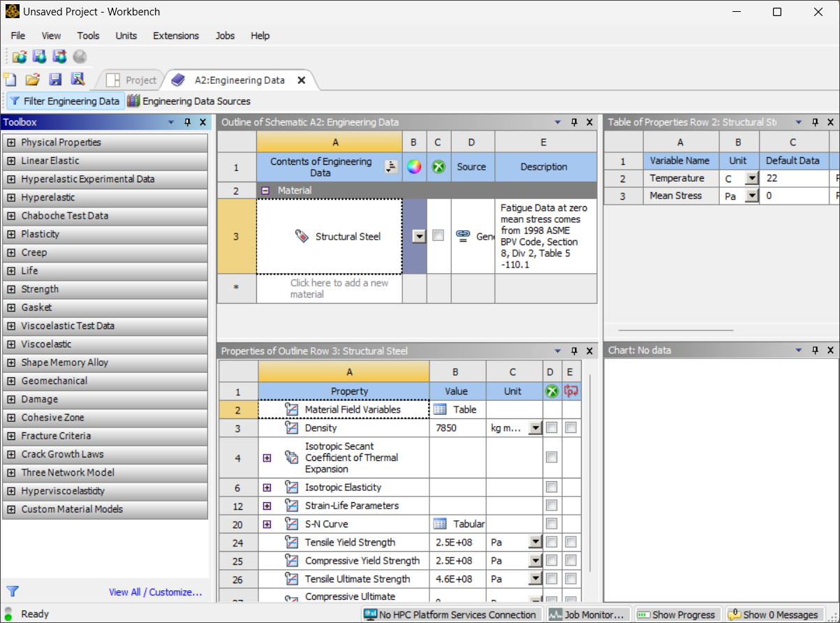This screenshot has height=623, width=840.
Task: Expand the Plasticity toolbox category
Action: tap(11, 234)
